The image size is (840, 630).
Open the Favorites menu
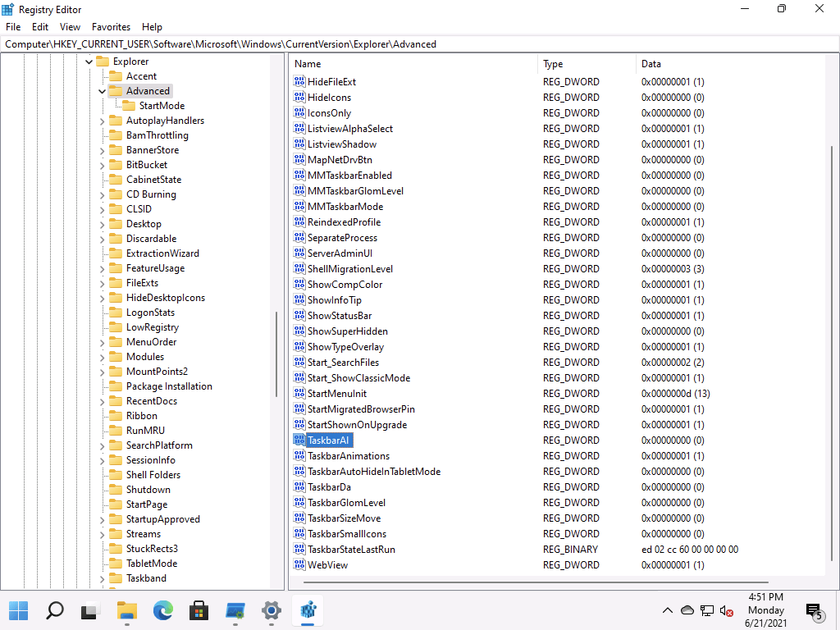click(111, 27)
